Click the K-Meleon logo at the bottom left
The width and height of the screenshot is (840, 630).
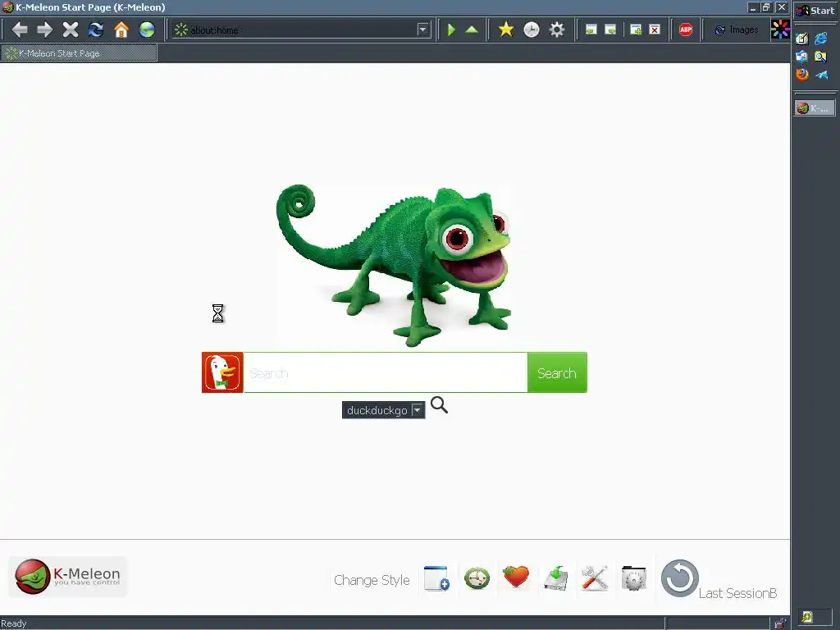pyautogui.click(x=68, y=577)
